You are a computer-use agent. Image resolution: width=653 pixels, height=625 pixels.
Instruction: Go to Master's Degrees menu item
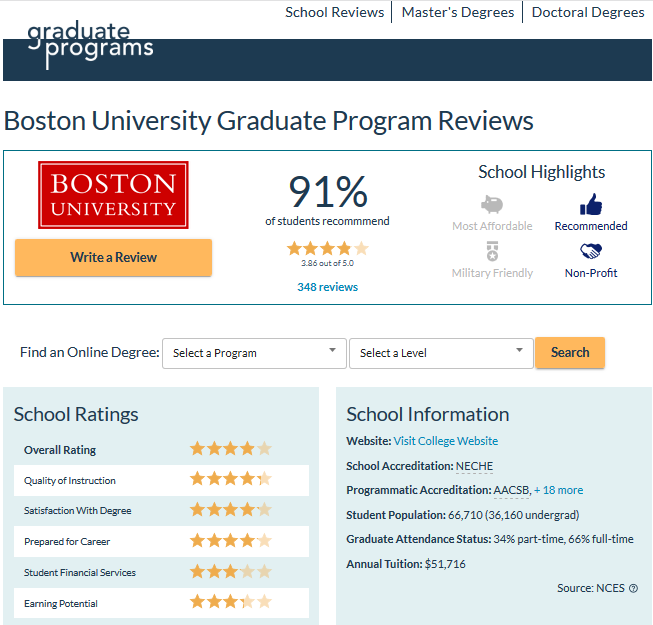(458, 12)
